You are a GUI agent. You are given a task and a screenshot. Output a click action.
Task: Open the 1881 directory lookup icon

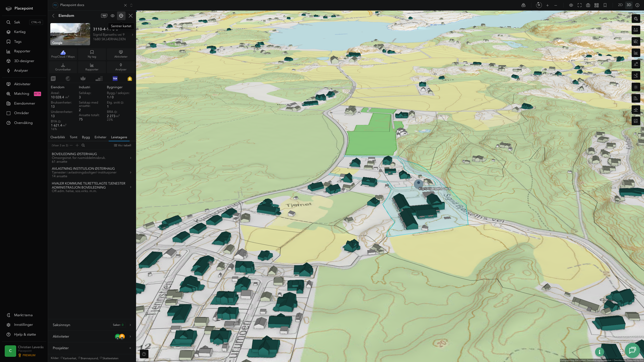point(104,16)
